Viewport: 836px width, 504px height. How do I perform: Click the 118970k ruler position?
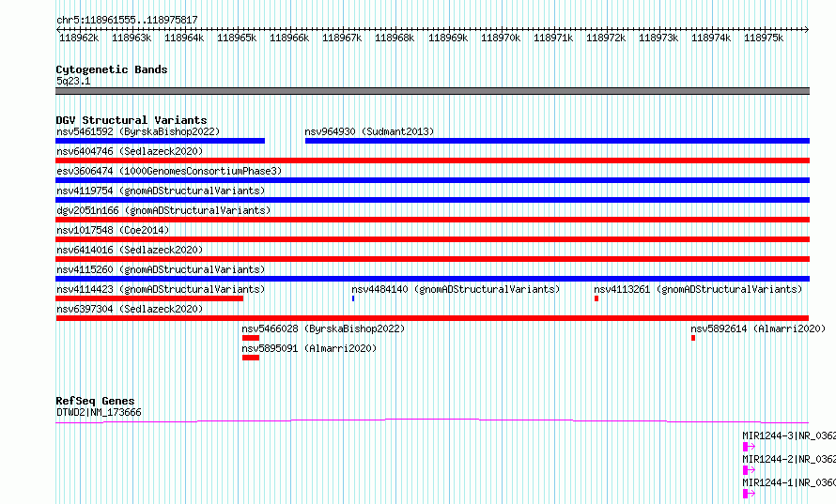click(x=501, y=38)
